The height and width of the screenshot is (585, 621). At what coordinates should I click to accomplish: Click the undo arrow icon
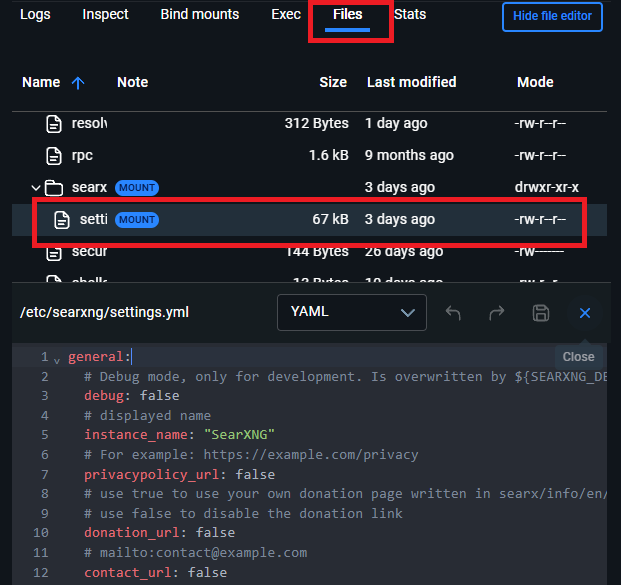(x=453, y=313)
